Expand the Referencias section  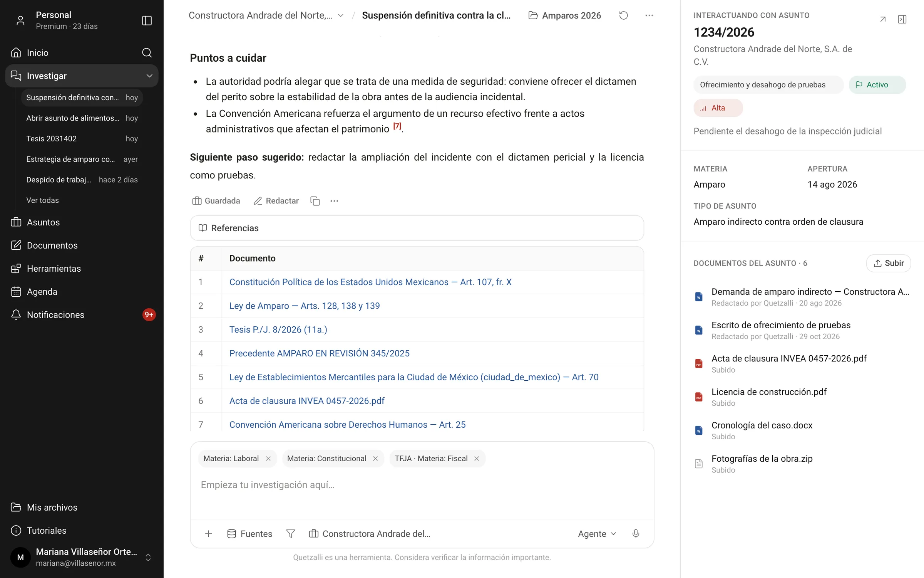(417, 228)
